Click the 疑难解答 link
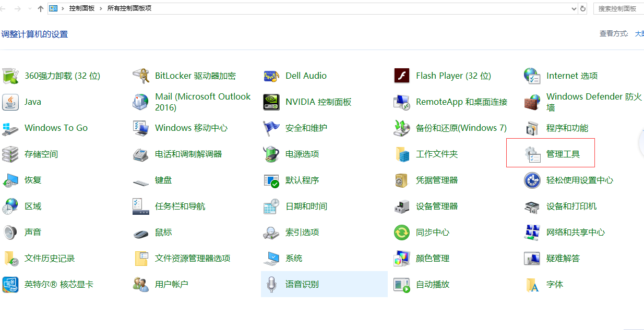644x330 pixels. click(563, 258)
